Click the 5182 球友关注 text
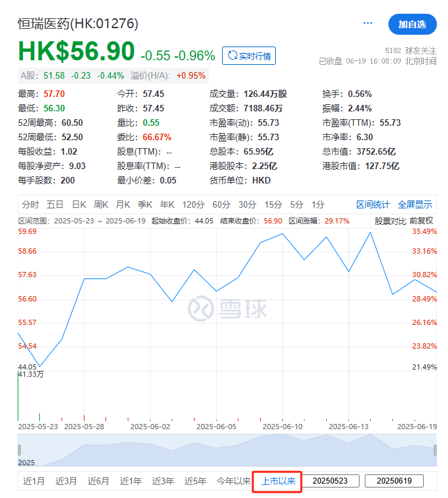Image resolution: width=448 pixels, height=498 pixels. click(x=411, y=50)
